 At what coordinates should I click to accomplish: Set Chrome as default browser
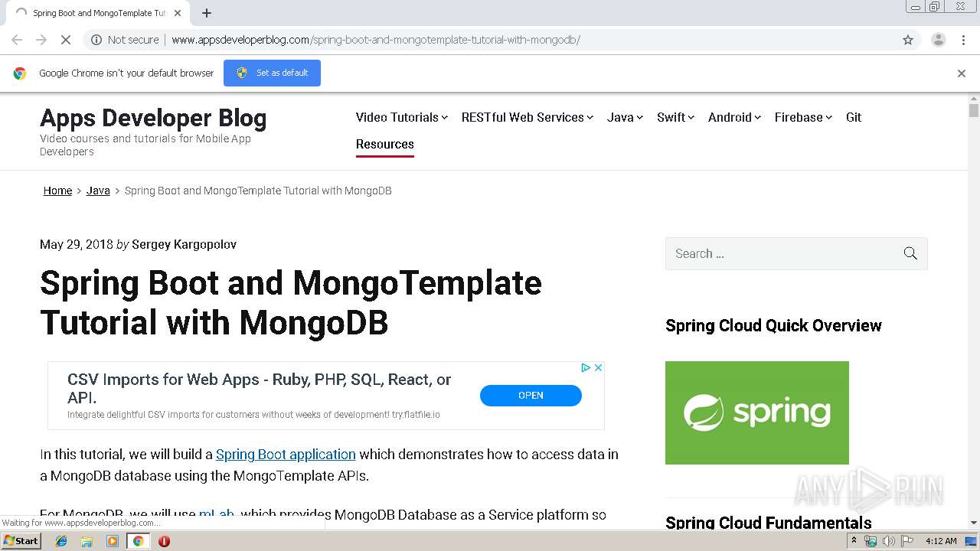[272, 73]
